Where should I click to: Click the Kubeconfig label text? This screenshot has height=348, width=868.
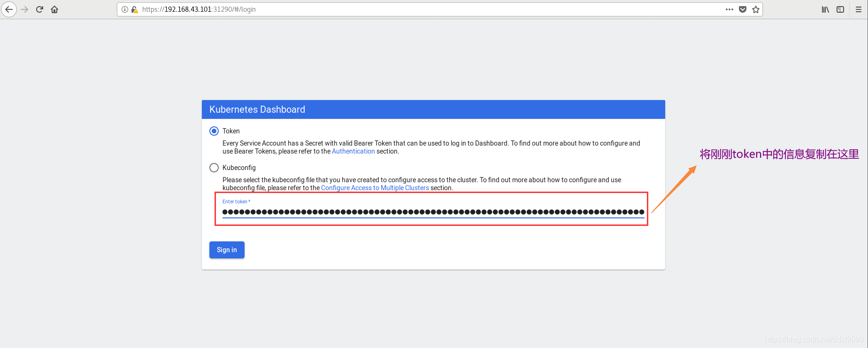(x=239, y=168)
